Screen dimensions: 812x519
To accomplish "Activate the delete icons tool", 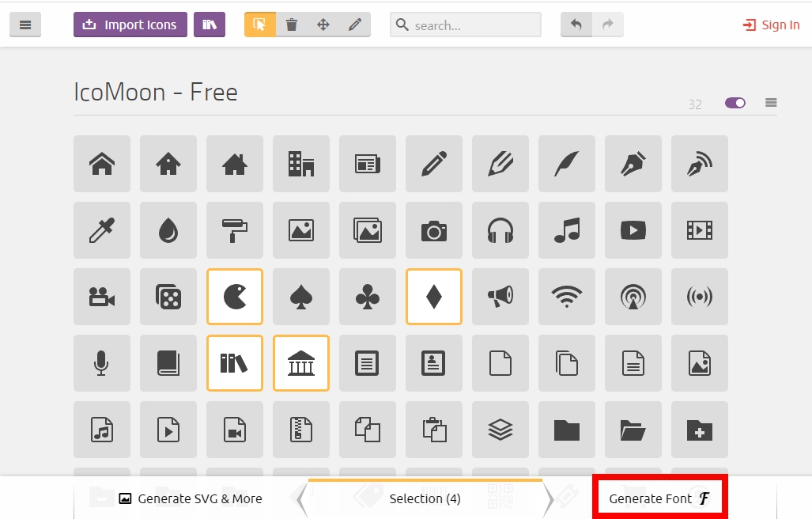I will tap(291, 25).
